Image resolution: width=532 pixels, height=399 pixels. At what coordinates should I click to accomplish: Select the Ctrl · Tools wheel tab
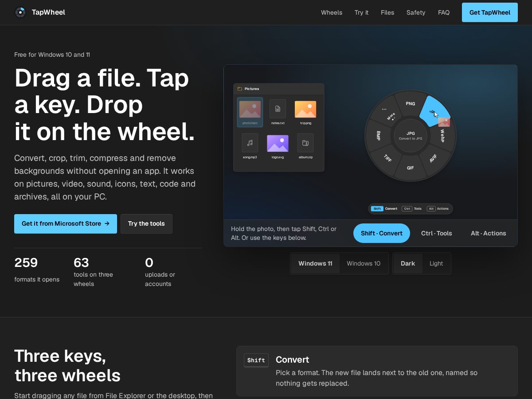[437, 233]
